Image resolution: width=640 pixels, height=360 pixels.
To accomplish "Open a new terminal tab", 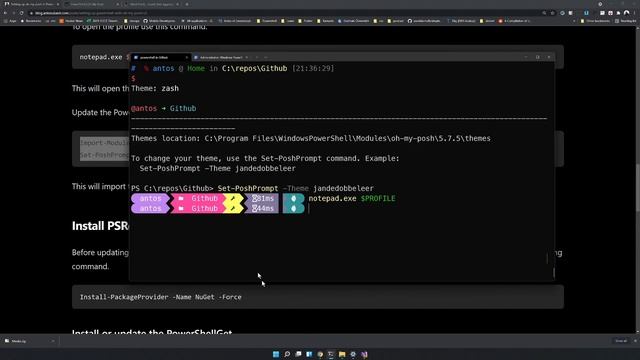I will point(257,57).
